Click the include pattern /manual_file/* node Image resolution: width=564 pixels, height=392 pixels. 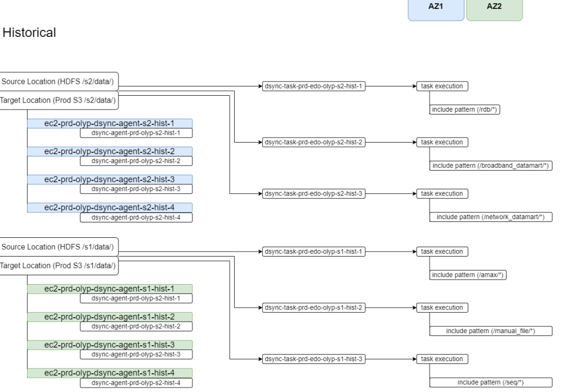[x=489, y=331]
